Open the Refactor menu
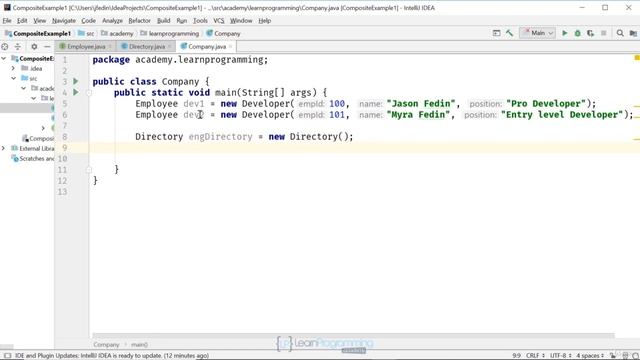 140,20
